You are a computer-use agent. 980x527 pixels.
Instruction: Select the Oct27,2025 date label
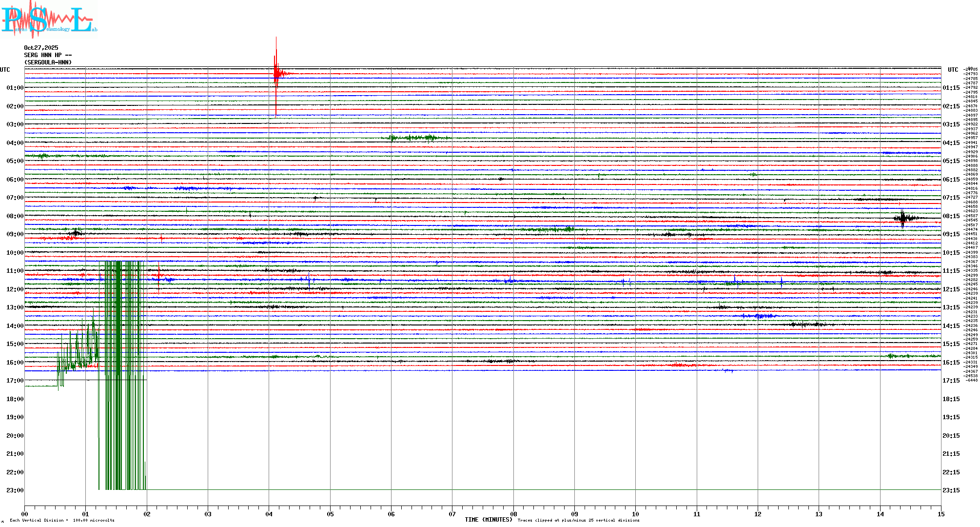click(41, 48)
